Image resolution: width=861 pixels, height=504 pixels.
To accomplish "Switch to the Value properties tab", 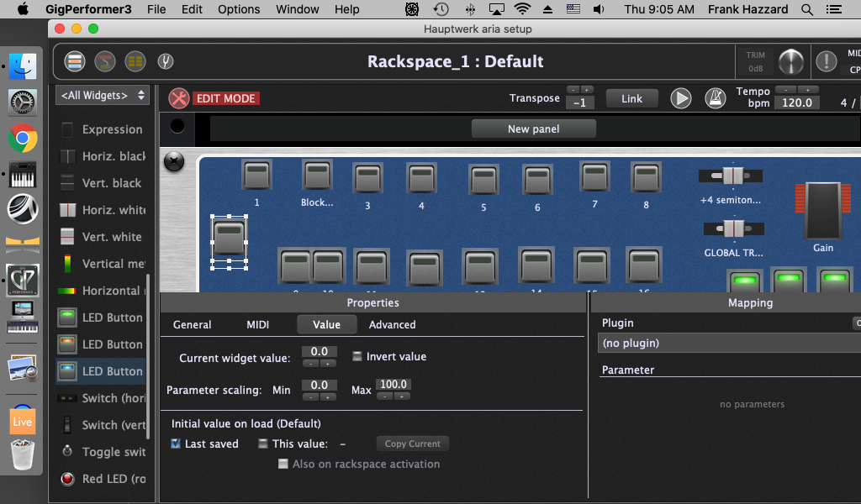I will [327, 325].
